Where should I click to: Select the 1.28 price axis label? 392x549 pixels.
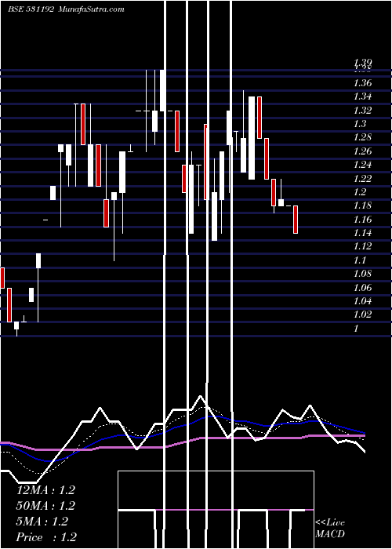[362, 137]
